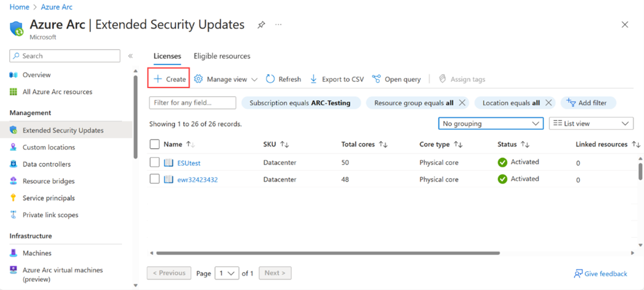Collapse the sidebar with the double chevron

pyautogui.click(x=130, y=56)
